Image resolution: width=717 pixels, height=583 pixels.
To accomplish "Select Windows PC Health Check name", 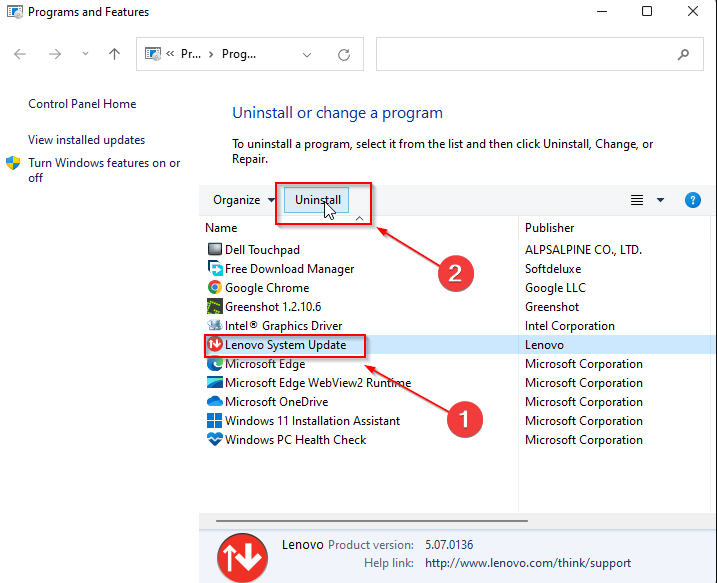I will [x=295, y=440].
